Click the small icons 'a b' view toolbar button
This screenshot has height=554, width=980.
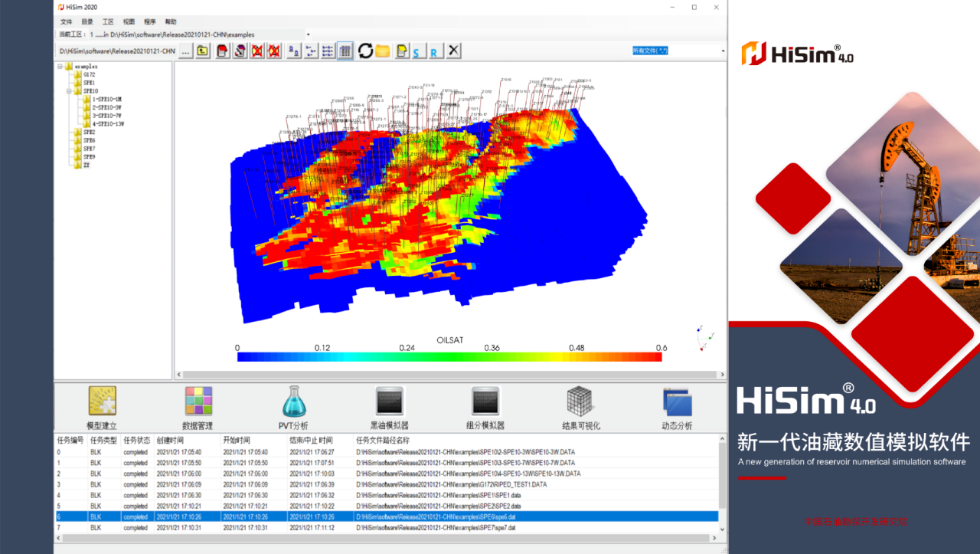(x=294, y=51)
